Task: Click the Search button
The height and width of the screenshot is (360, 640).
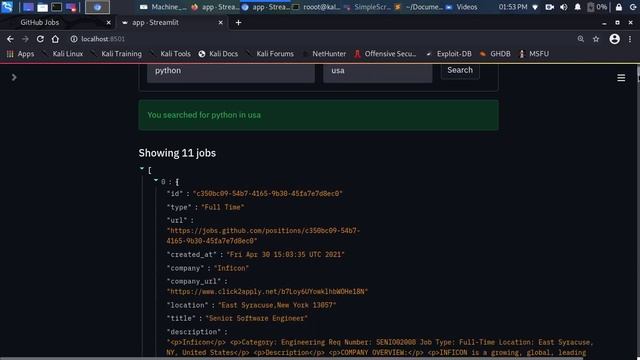Action: click(x=460, y=70)
